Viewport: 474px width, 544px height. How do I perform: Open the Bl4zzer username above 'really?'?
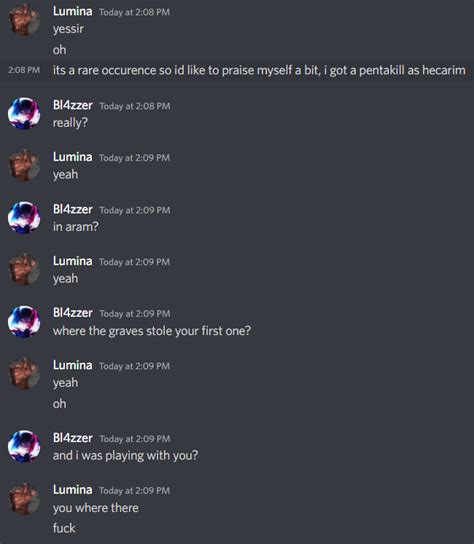click(x=73, y=105)
